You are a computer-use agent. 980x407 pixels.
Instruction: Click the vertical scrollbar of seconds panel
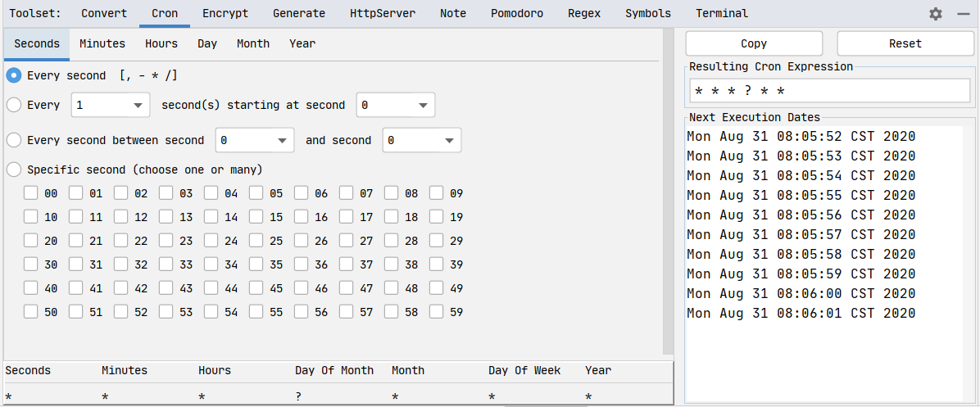[668, 192]
